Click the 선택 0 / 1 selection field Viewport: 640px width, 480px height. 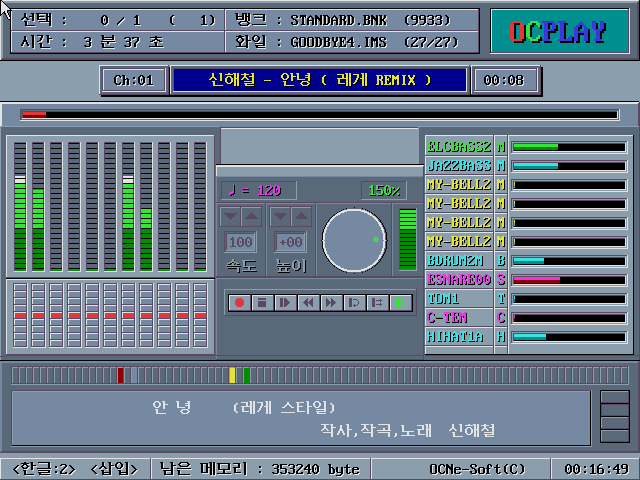point(118,20)
